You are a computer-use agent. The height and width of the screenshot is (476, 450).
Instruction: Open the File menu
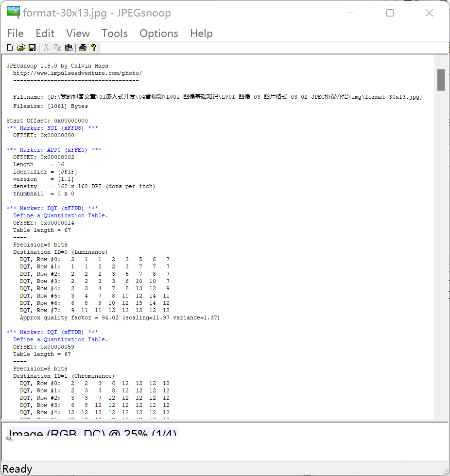[x=15, y=33]
